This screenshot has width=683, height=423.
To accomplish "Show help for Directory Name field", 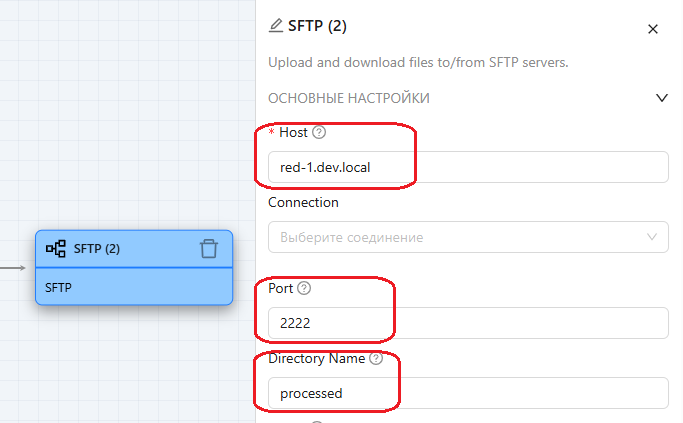I will [x=376, y=358].
